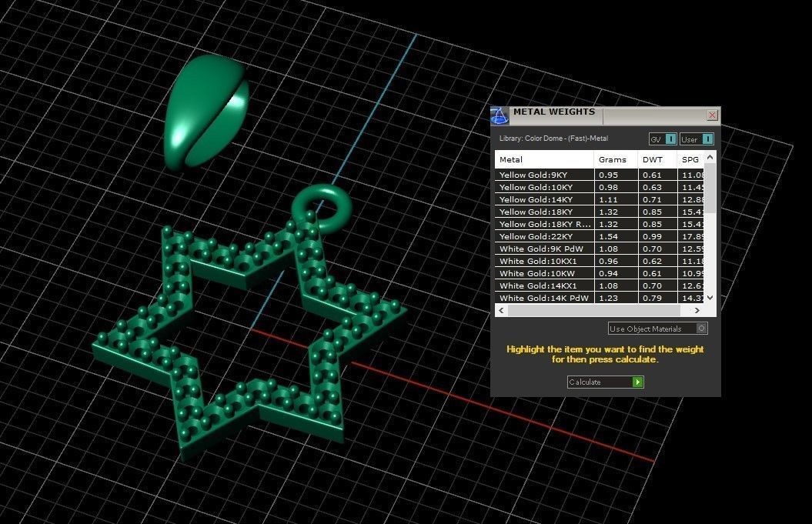
Task: Click the 0.79 DWT value for 14K PdW
Action: click(x=652, y=298)
